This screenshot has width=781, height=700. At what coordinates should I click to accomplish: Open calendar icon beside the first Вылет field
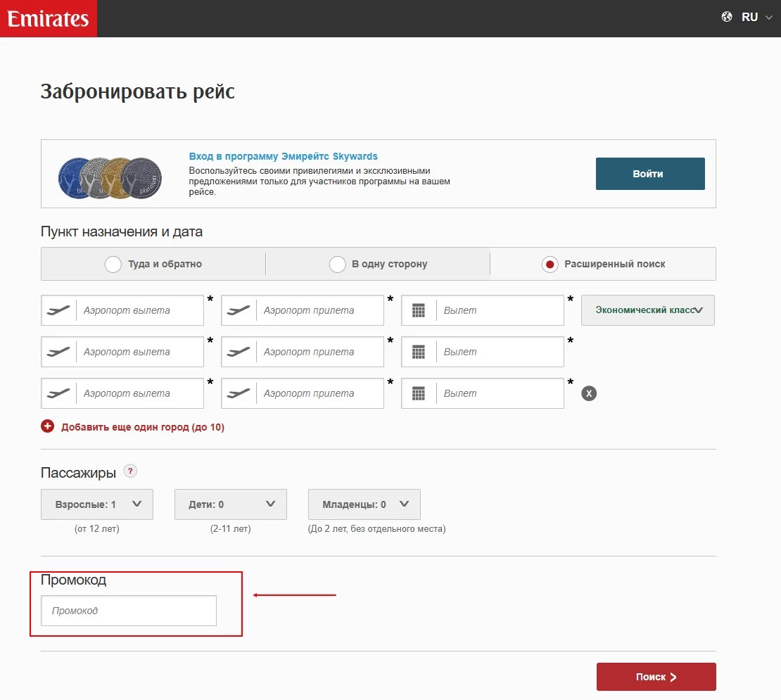tap(418, 310)
